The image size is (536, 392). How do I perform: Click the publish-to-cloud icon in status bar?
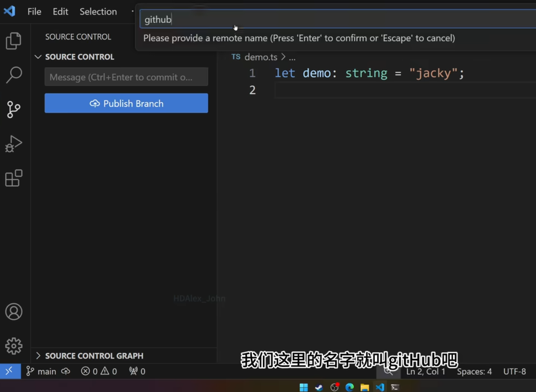66,371
